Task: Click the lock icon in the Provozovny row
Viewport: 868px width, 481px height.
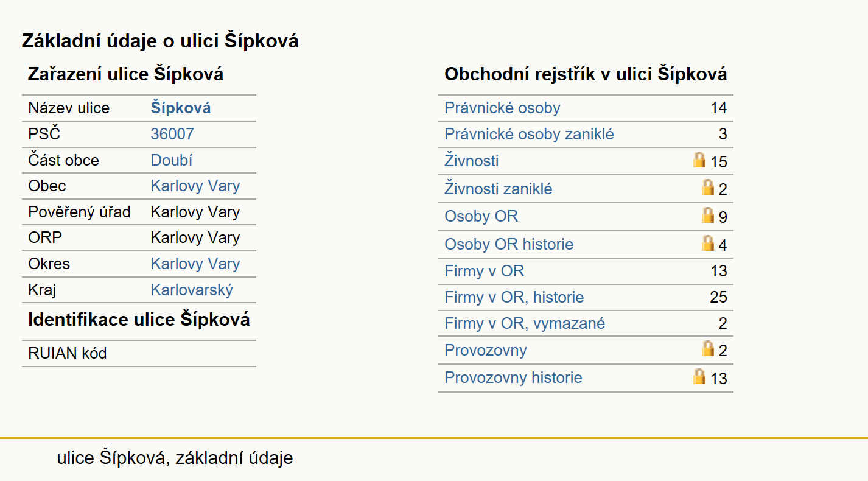Action: tap(708, 348)
